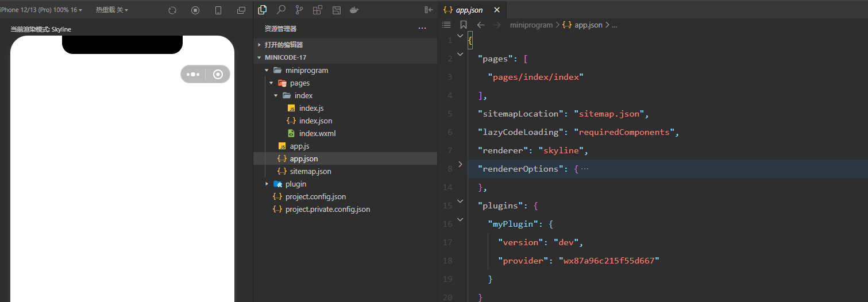The height and width of the screenshot is (302, 868).
Task: Fold the myPlugin object at line 16
Action: (x=460, y=219)
